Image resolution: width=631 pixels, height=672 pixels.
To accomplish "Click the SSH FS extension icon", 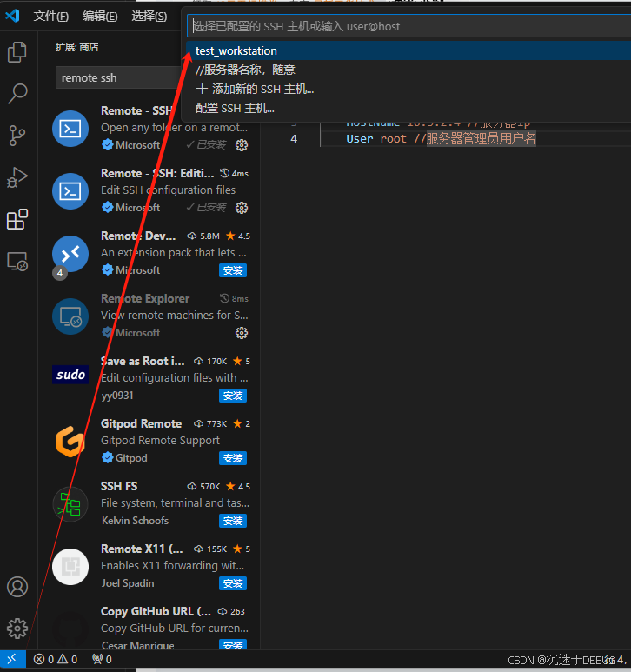I will (x=70, y=504).
